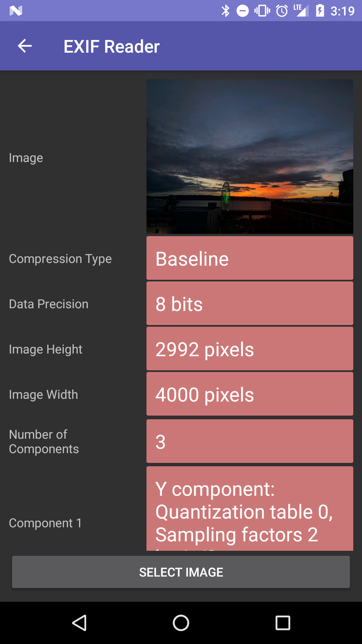
Task: Tap the Number of Components value 3
Action: (x=250, y=441)
